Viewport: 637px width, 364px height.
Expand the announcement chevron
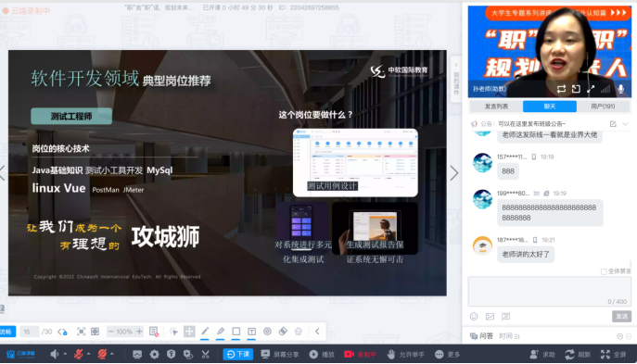(x=626, y=124)
